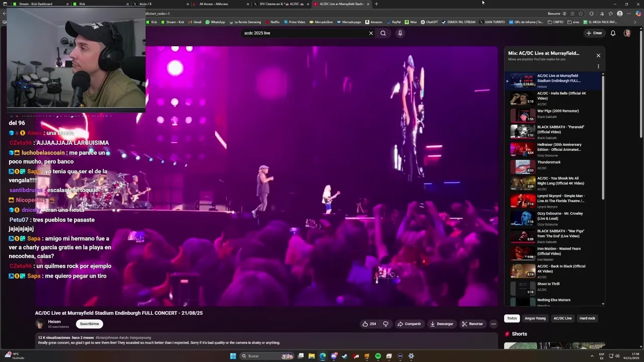Open the YouTube account avatar menu
The height and width of the screenshot is (362, 644).
point(627,33)
